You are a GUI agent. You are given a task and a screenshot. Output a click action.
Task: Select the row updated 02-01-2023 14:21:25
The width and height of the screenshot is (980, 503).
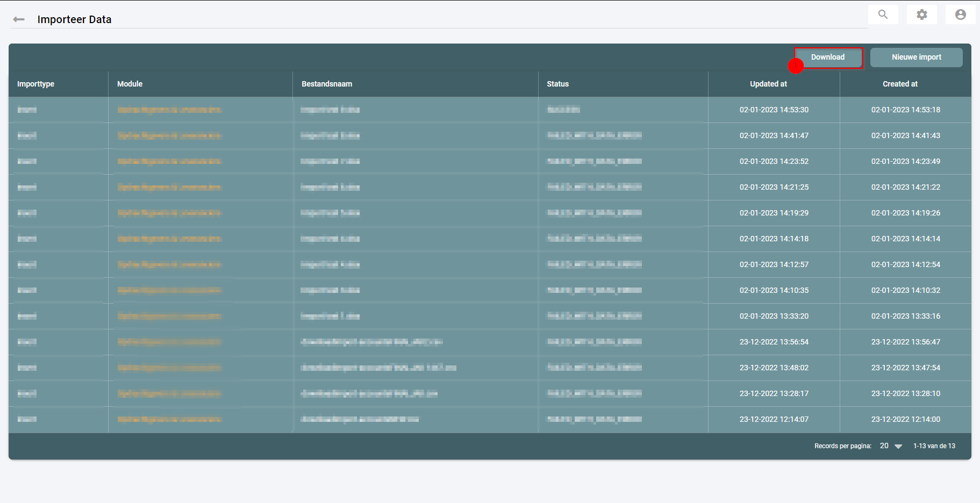tap(774, 187)
